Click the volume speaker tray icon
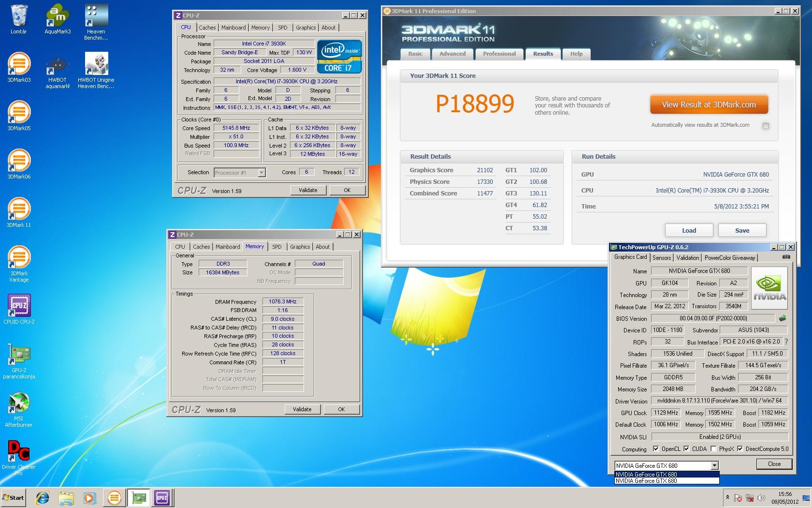The image size is (812, 508). click(761, 498)
